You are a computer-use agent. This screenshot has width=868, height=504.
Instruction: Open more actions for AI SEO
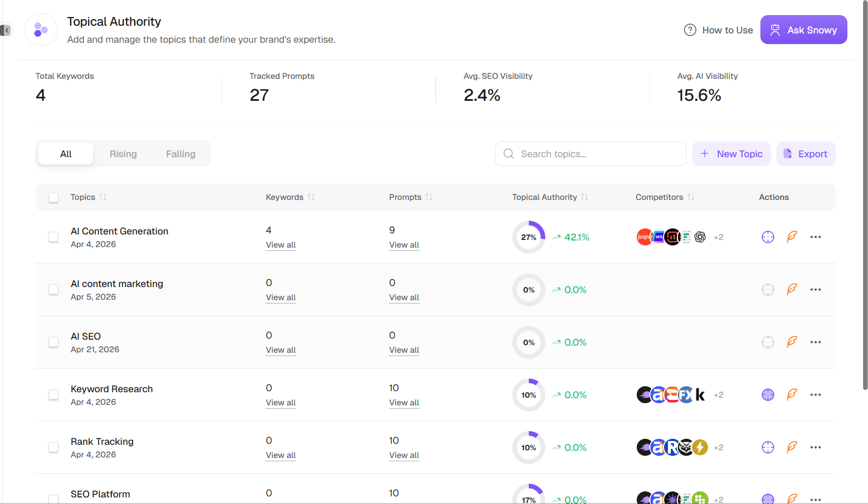[815, 342]
